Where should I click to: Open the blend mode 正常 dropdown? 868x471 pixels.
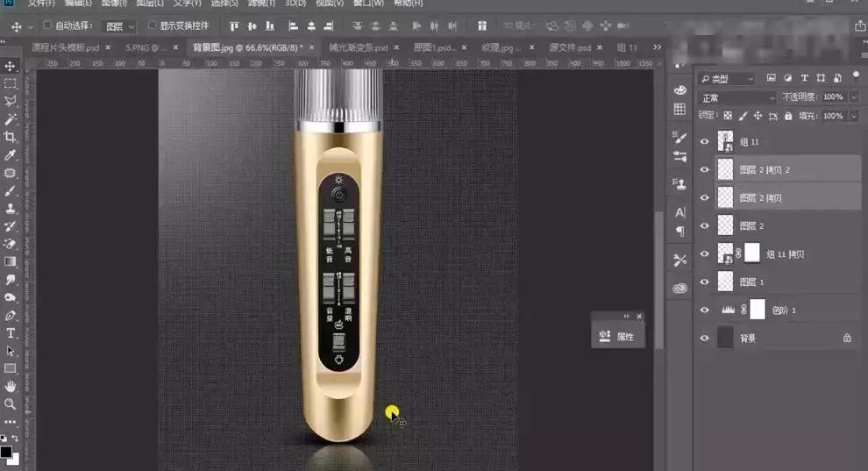pyautogui.click(x=736, y=98)
